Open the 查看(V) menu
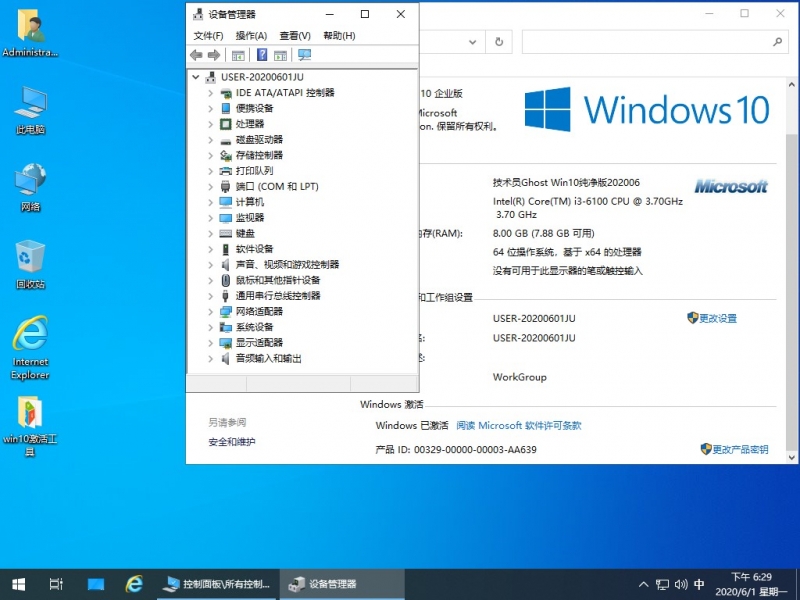Screen dimensions: 800x600 click(295, 35)
